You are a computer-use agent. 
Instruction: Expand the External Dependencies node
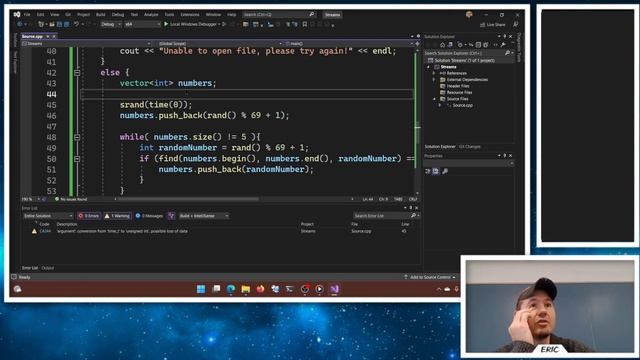point(434,80)
